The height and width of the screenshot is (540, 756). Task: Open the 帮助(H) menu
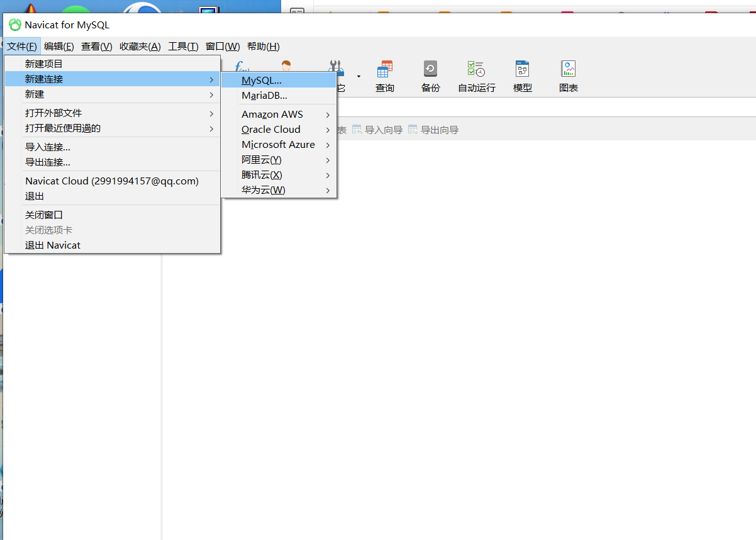264,47
